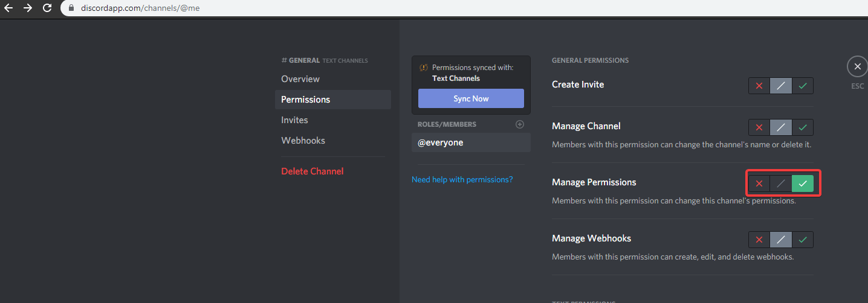Click the 'Manage Channel' permission label
868x303 pixels.
tap(586, 126)
